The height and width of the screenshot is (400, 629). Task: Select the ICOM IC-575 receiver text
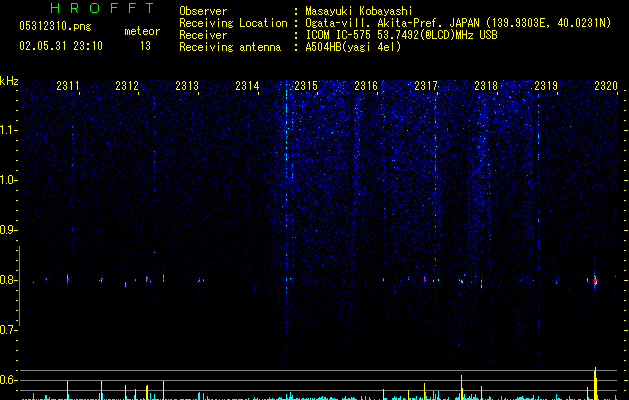401,35
